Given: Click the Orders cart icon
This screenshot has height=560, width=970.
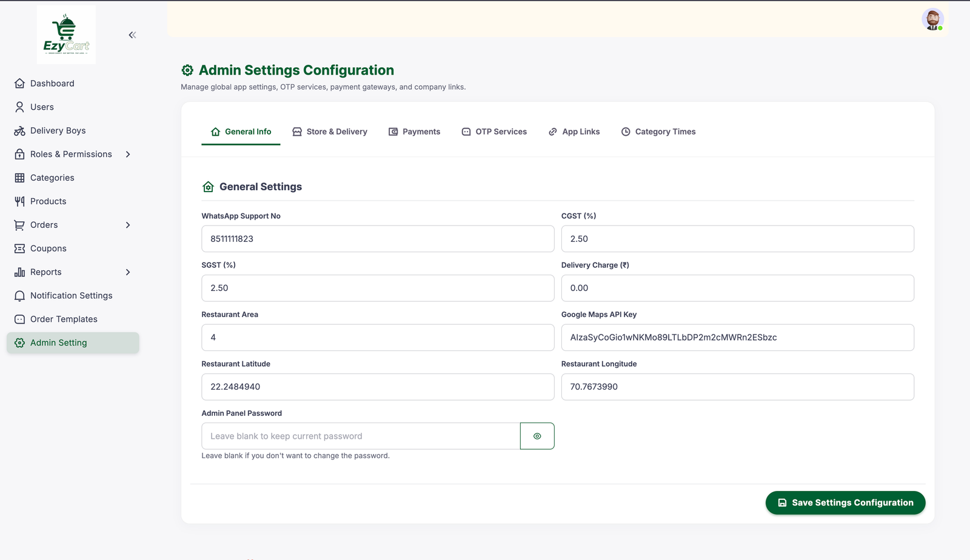Looking at the screenshot, I should (x=19, y=225).
